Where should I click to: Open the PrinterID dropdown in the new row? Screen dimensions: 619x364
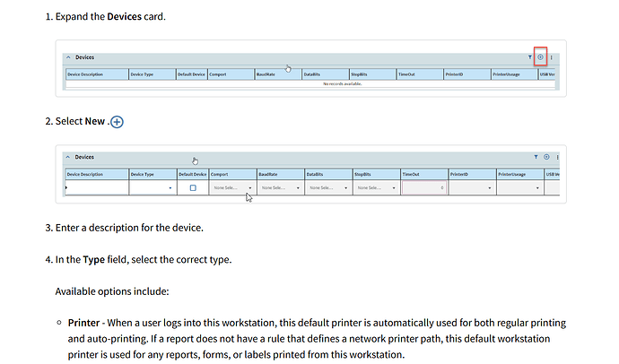pyautogui.click(x=472, y=187)
